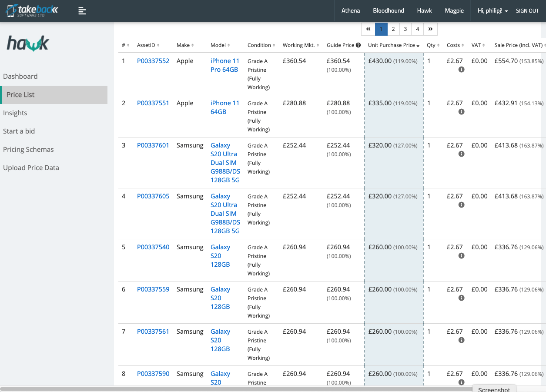Open Magpie in top navigation
The height and width of the screenshot is (392, 546).
(x=454, y=11)
